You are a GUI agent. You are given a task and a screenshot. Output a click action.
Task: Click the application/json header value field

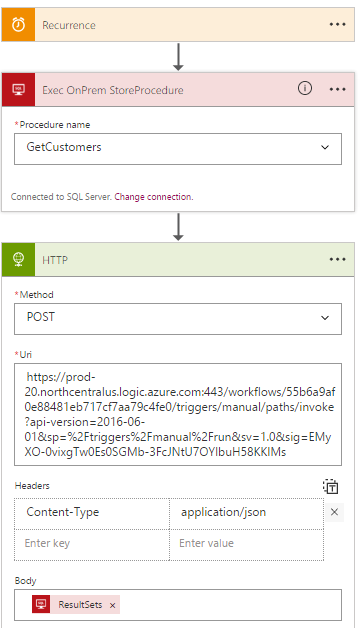246,513
